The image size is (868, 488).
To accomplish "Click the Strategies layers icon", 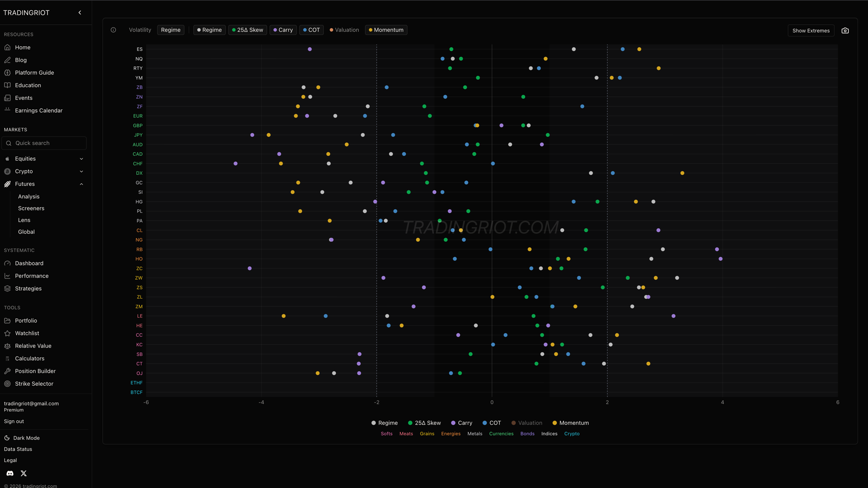I will (7, 288).
